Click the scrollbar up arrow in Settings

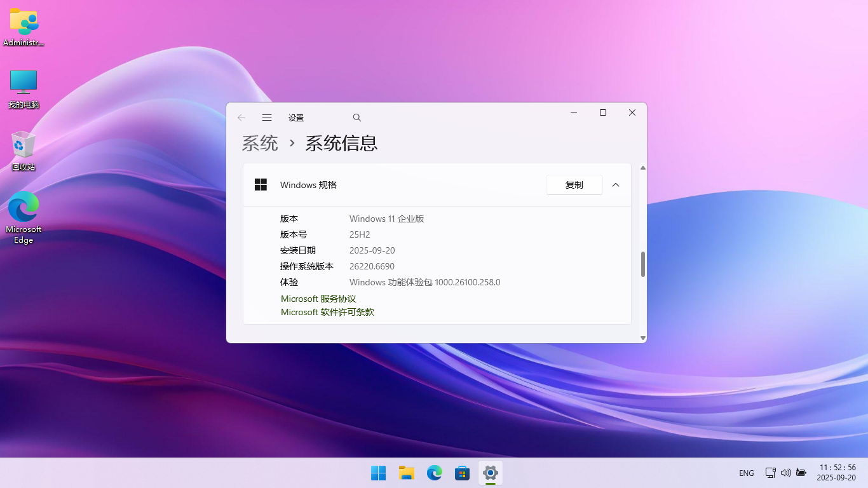[643, 168]
